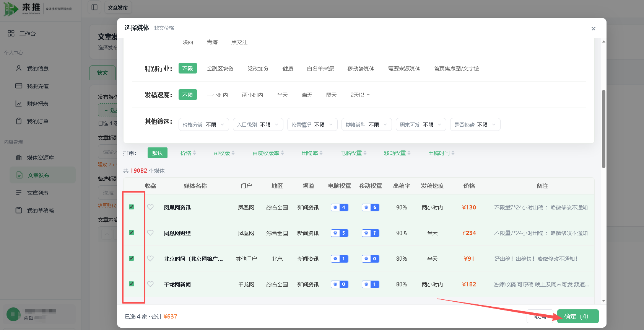The width and height of the screenshot is (644, 330).
Task: Click the sidebar collapse icon in the header
Action: [94, 7]
